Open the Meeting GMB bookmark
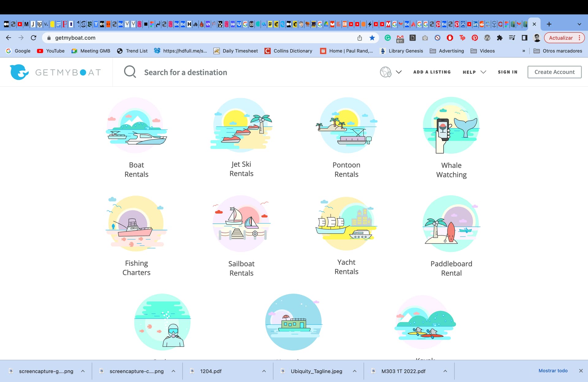Image resolution: width=588 pixels, height=382 pixels. (x=91, y=51)
